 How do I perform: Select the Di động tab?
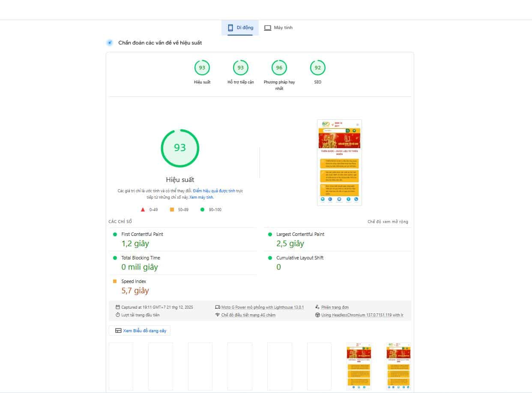coord(240,27)
